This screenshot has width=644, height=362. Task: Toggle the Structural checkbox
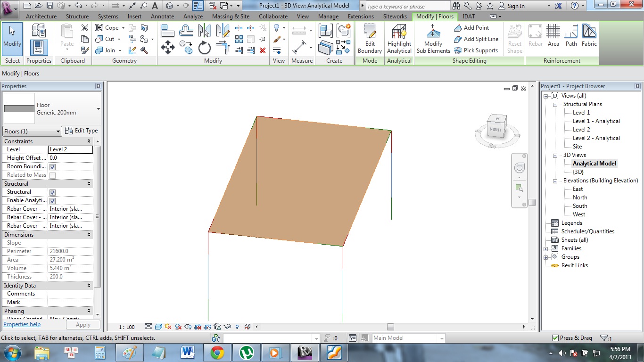52,192
